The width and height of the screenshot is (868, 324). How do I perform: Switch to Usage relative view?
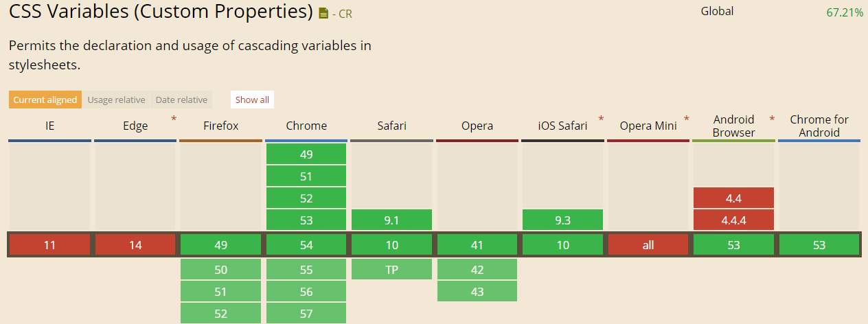click(117, 100)
